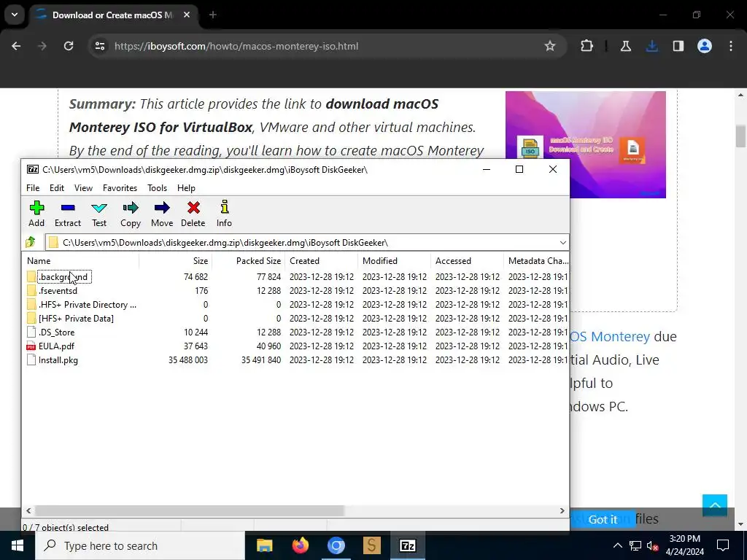This screenshot has height=560, width=747.
Task: Click the macOS Monterey ISO article thumbnail
Action: tap(586, 144)
